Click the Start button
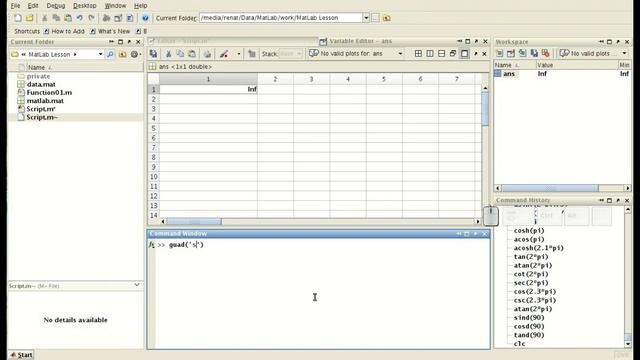 click(21, 355)
